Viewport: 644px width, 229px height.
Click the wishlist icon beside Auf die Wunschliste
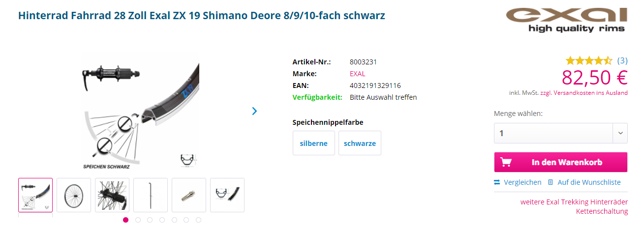[551, 182]
